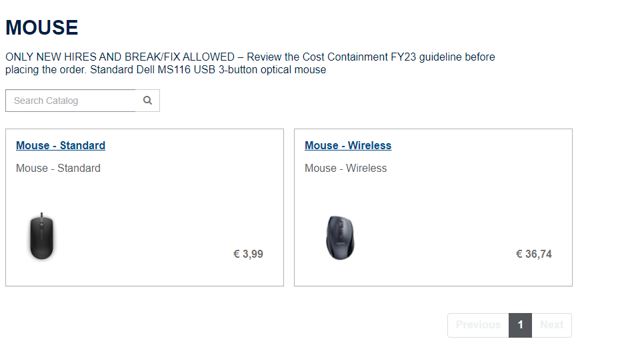Click the € 3,99 price

tap(248, 254)
